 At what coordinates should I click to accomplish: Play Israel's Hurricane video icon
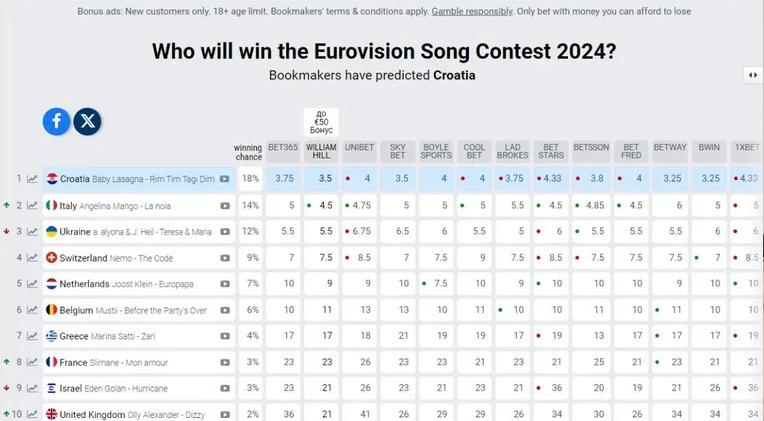click(x=225, y=388)
